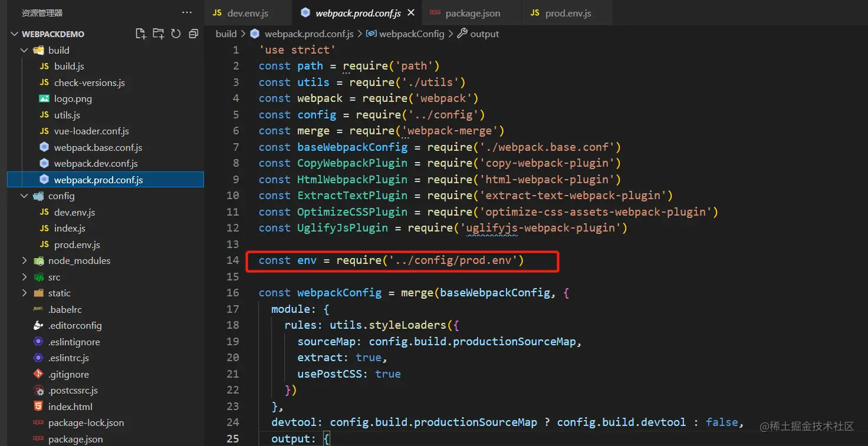Select webpack.prod.conf.js in the explorer tree
This screenshot has height=446, width=868.
tap(106, 180)
